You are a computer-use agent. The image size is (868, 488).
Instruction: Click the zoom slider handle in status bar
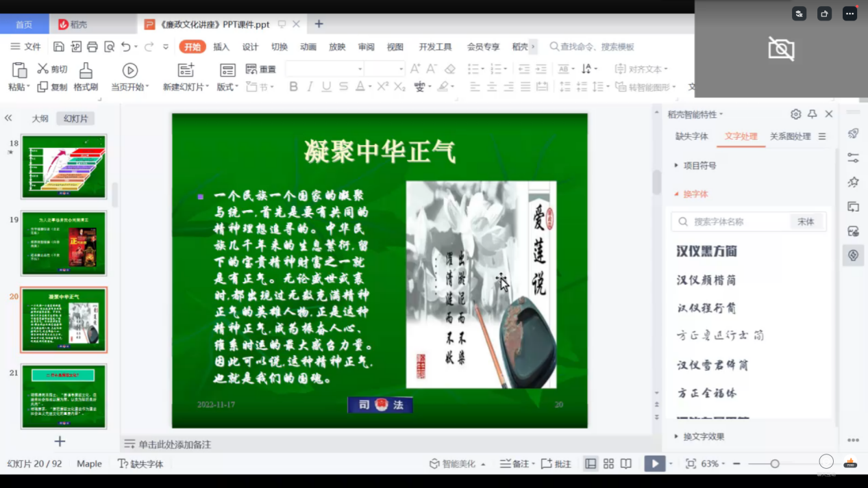(x=775, y=463)
